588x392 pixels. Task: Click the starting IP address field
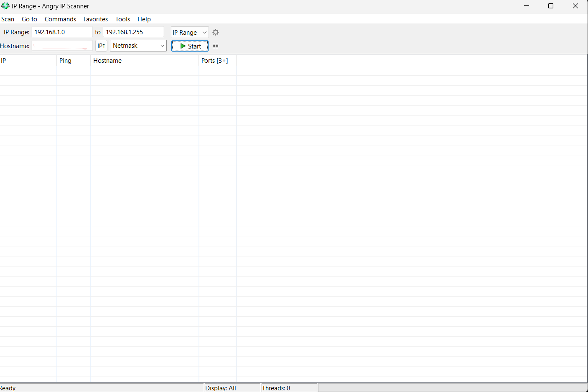61,32
